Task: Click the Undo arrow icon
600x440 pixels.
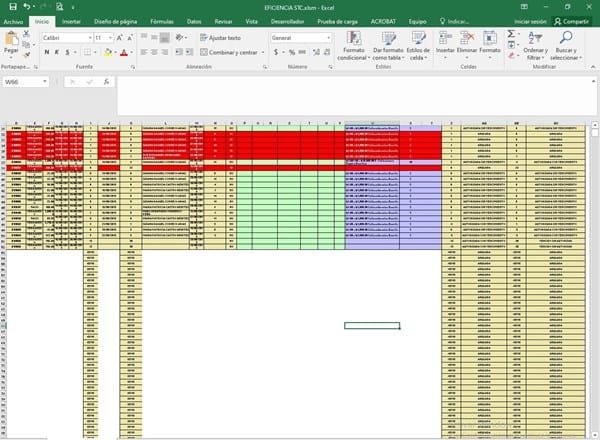Action: [26, 7]
